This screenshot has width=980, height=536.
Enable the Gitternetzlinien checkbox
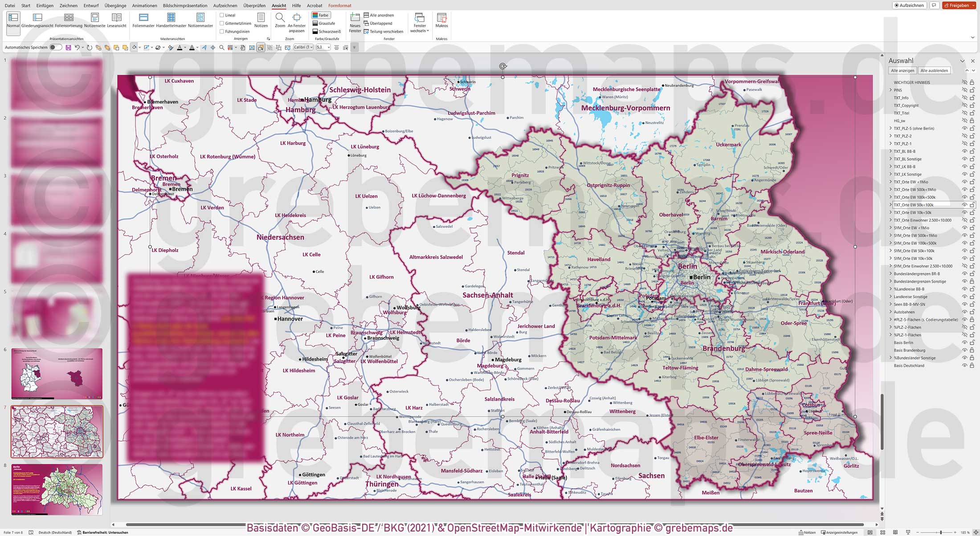(x=222, y=23)
